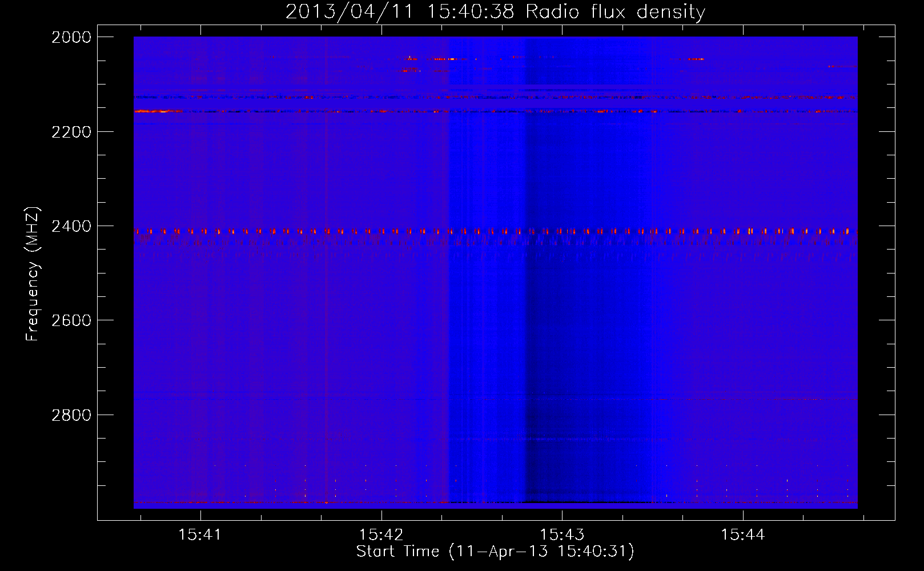
Task: Click the 'Frequency (MHZ)' y-axis title
Action: click(x=33, y=274)
